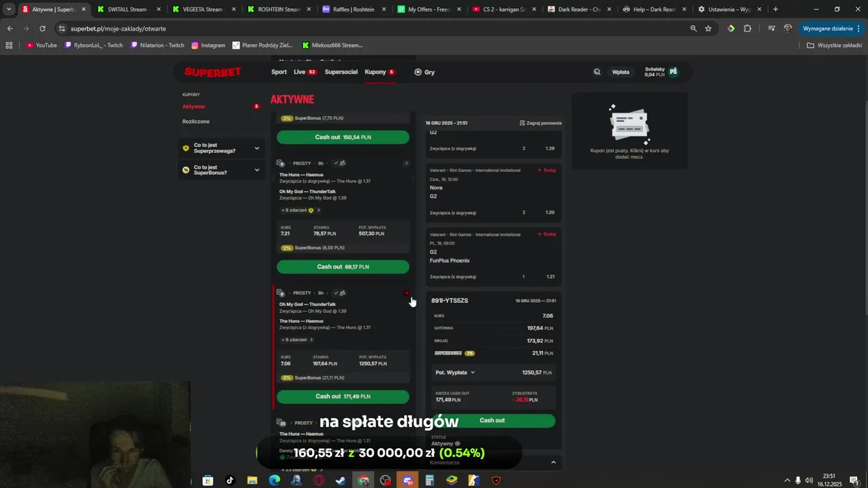This screenshot has height=488, width=868.
Task: Click the coupon-type icon on 7.21 coupon
Action: point(281,163)
